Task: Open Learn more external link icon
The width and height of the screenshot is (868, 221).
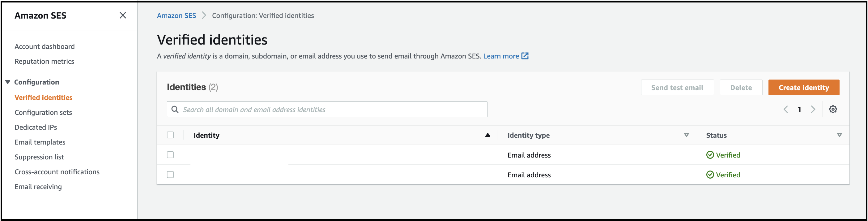Action: 525,56
